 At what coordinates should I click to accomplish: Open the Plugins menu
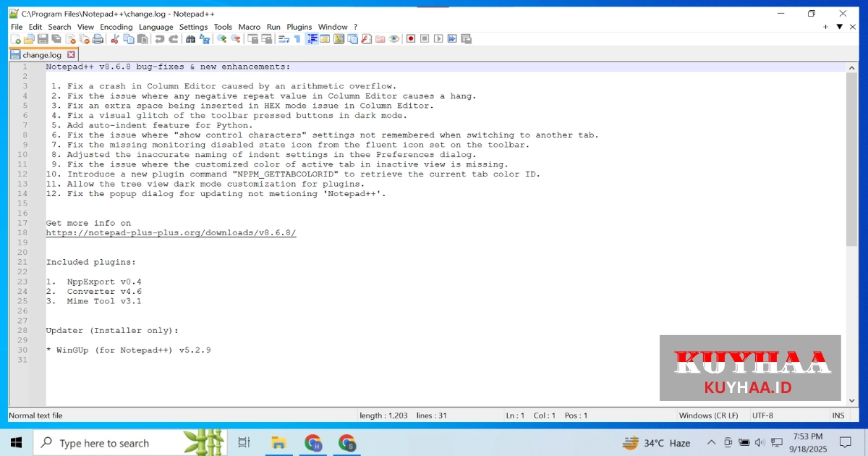click(x=299, y=27)
